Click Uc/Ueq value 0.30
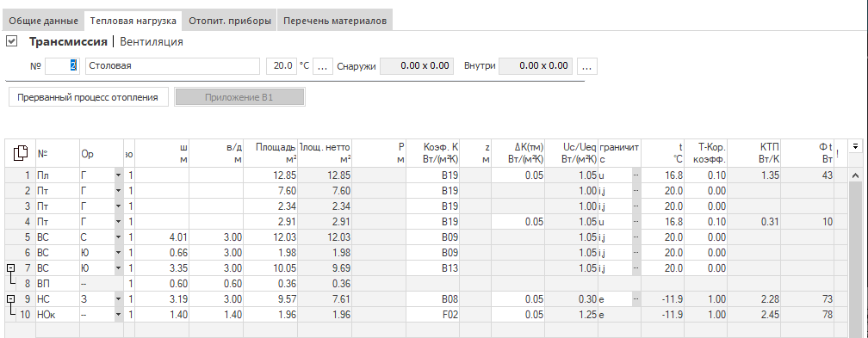This screenshot has height=338, width=868. (x=572, y=299)
